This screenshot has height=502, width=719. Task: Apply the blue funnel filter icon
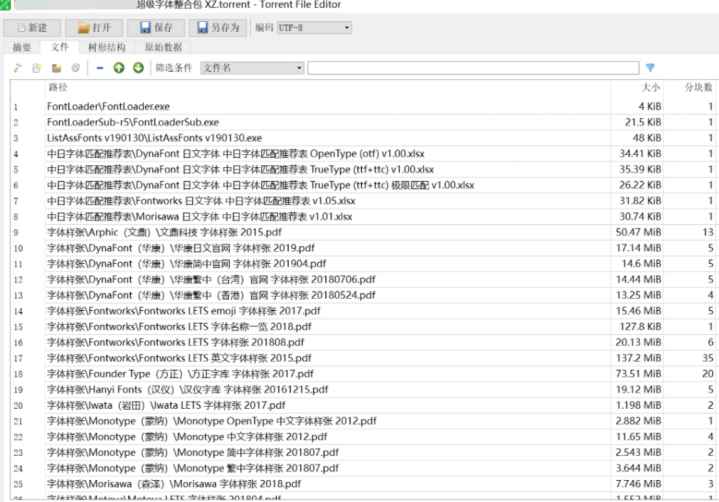[x=650, y=68]
